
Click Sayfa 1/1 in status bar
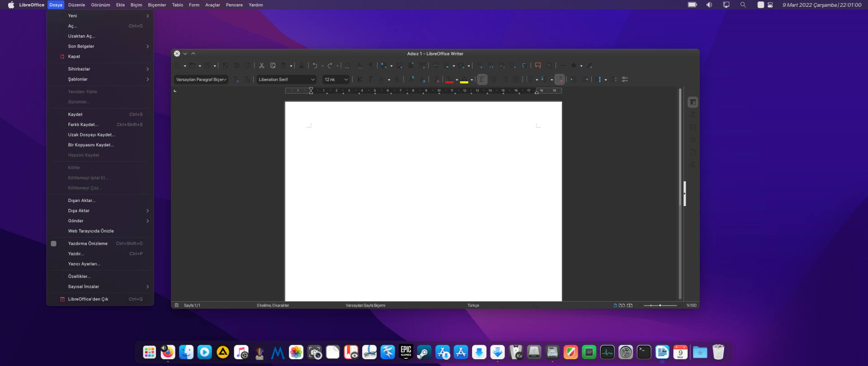click(x=192, y=305)
